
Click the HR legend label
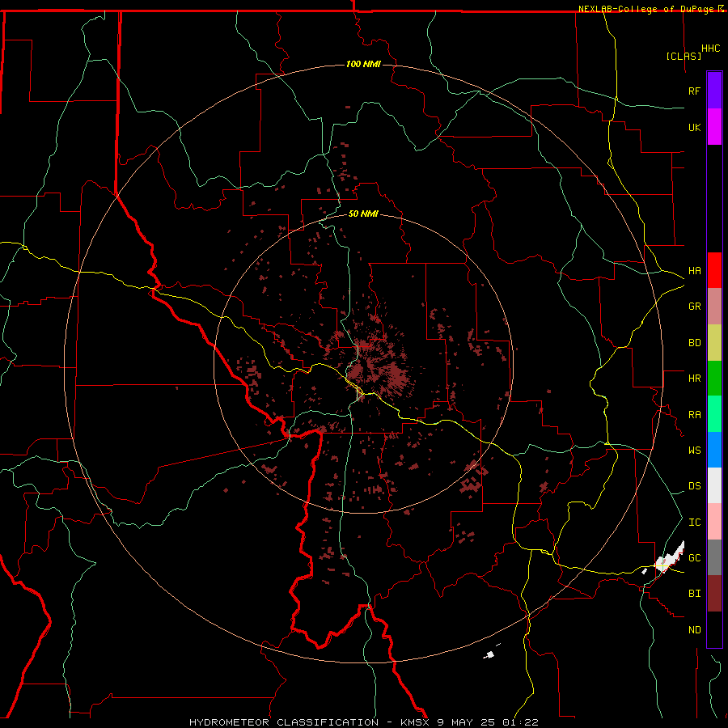(x=694, y=379)
